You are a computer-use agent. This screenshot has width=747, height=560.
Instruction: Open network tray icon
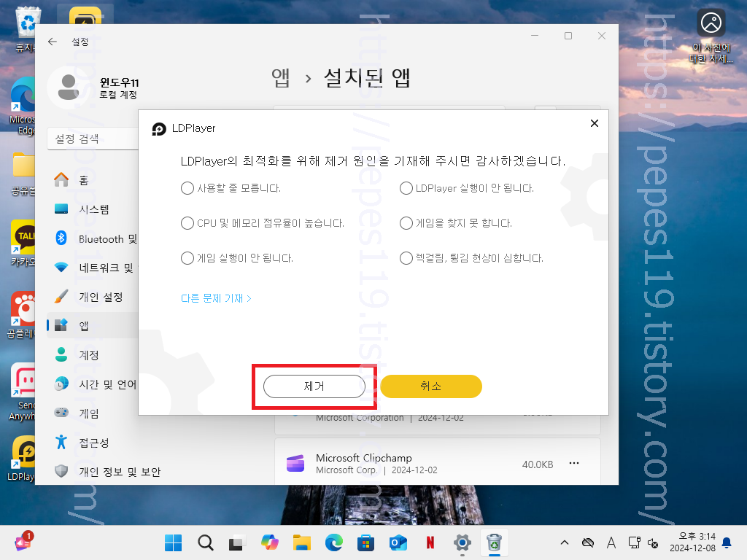[x=634, y=542]
